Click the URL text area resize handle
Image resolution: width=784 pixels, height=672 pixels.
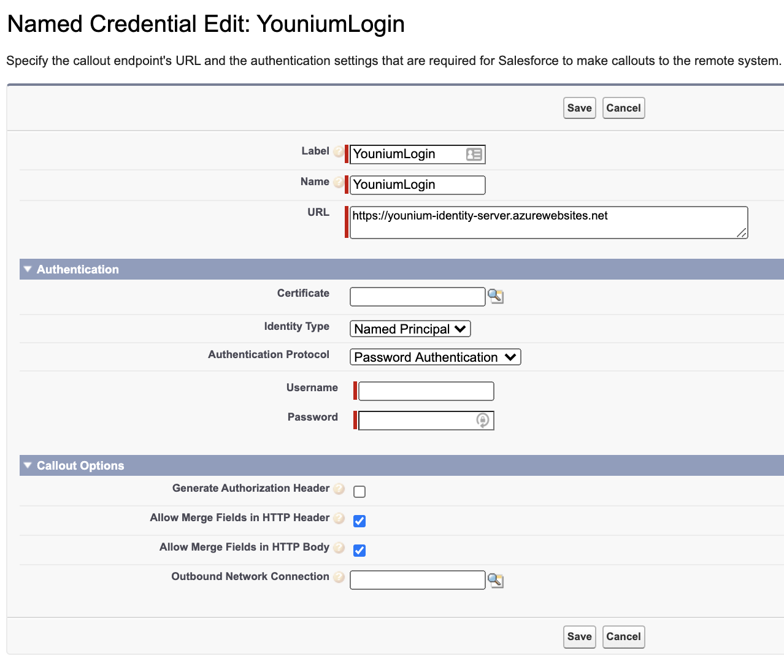[x=742, y=232]
